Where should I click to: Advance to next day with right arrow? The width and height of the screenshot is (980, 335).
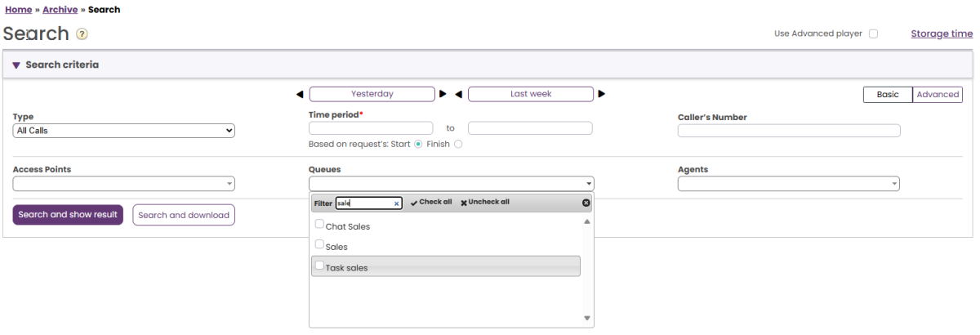443,94
